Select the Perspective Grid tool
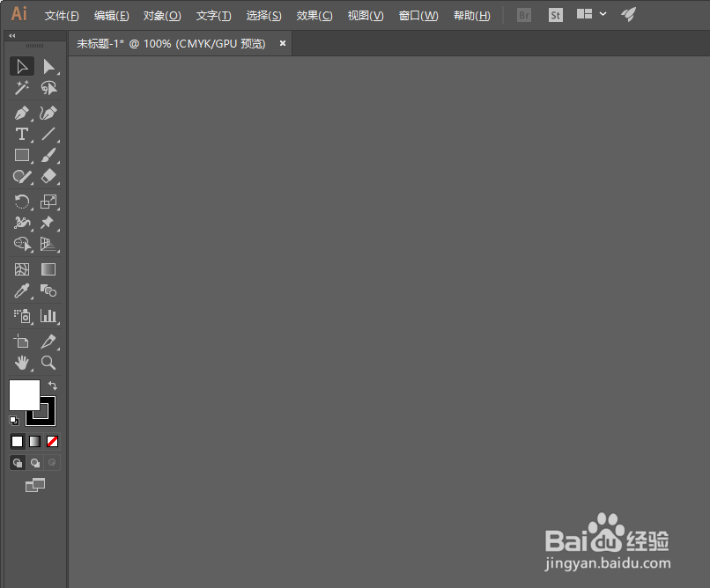 (x=48, y=244)
